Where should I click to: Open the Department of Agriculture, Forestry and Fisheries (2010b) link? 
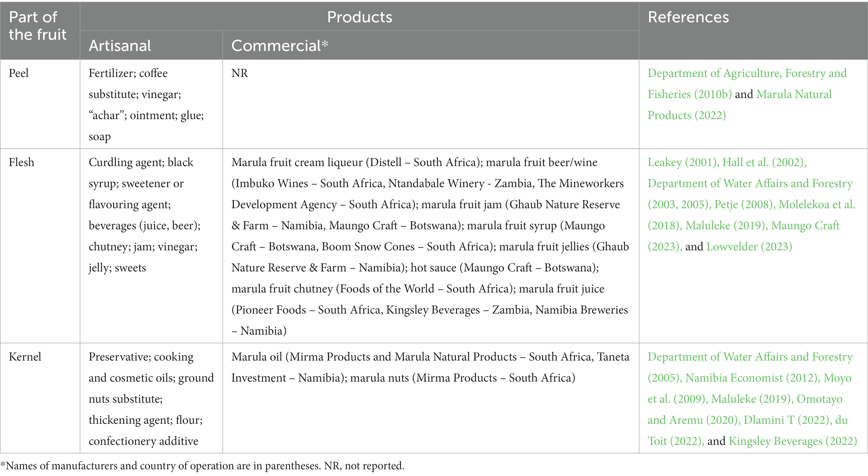click(747, 84)
